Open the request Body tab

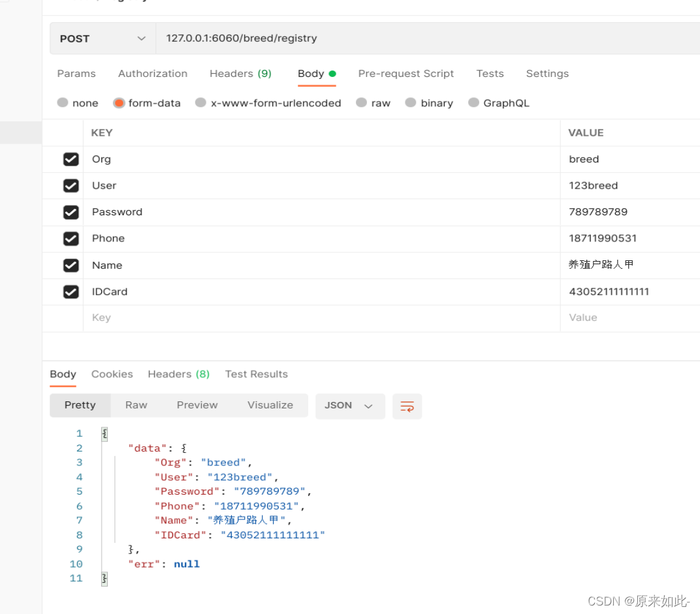point(317,74)
